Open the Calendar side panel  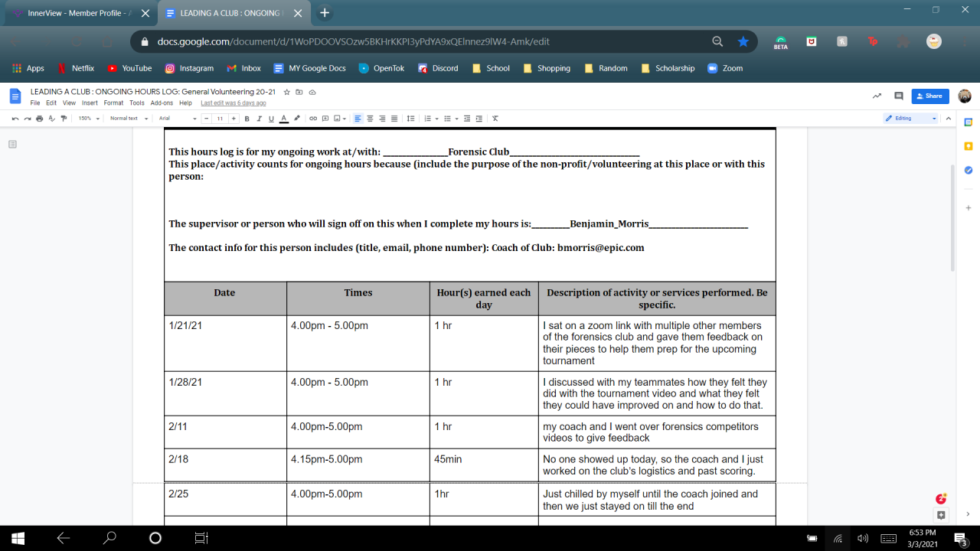pos(968,122)
